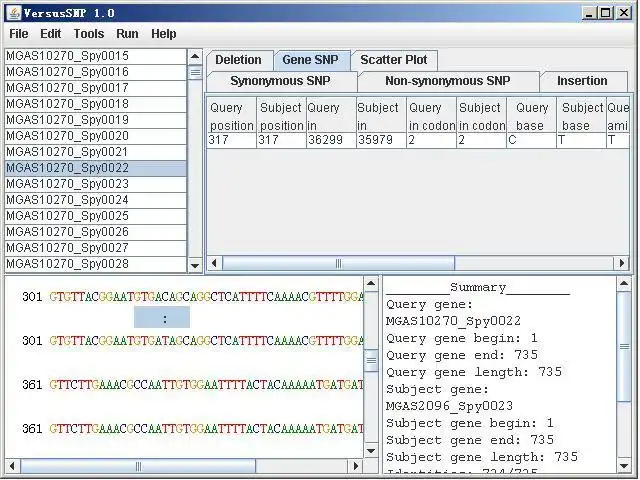Click SNP table scroll left arrow
The height and width of the screenshot is (480, 640).
click(214, 263)
